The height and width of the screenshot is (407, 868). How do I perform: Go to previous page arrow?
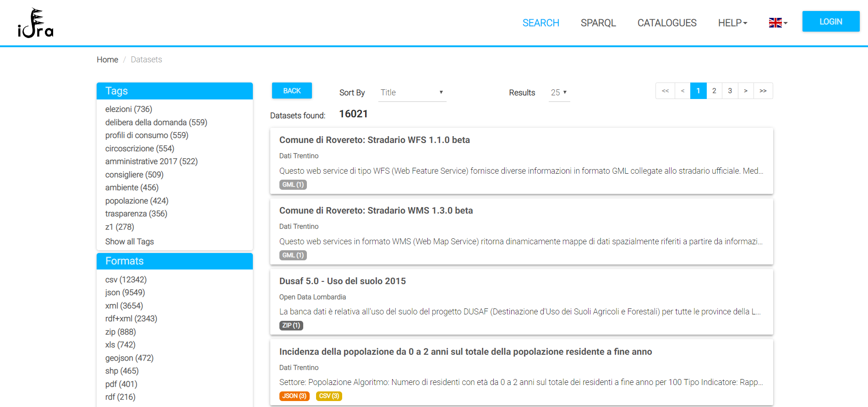point(682,91)
